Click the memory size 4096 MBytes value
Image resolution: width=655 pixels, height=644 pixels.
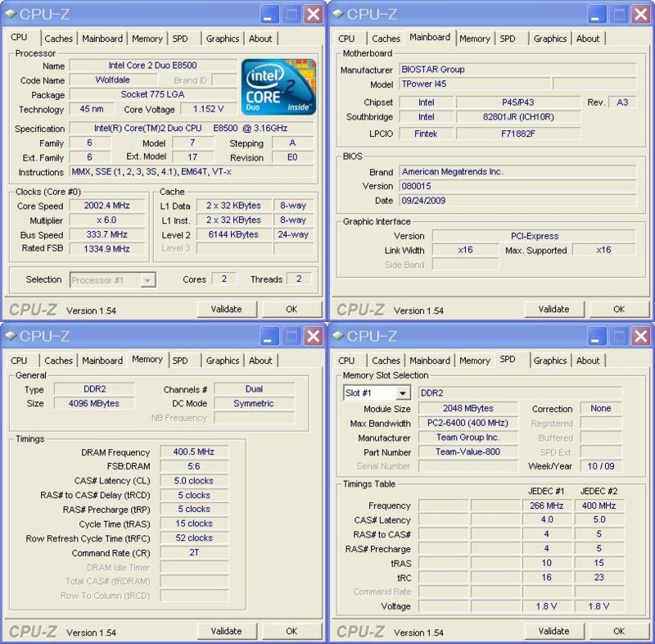click(94, 404)
